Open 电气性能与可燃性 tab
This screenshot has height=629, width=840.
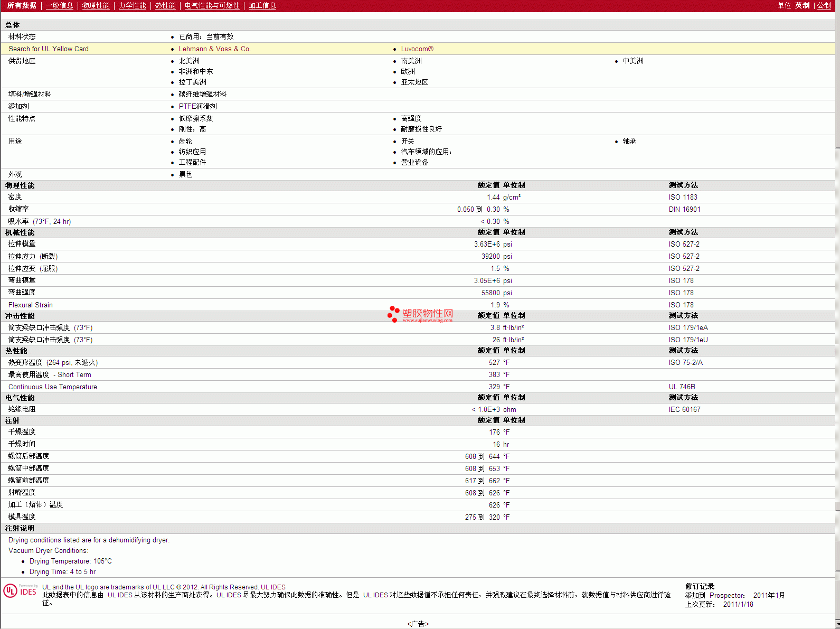pyautogui.click(x=212, y=5)
